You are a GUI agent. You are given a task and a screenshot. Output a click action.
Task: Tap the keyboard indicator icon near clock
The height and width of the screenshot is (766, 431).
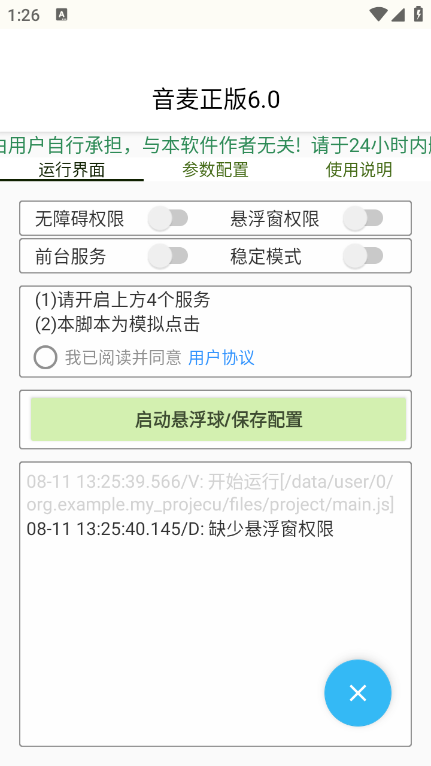point(62,15)
